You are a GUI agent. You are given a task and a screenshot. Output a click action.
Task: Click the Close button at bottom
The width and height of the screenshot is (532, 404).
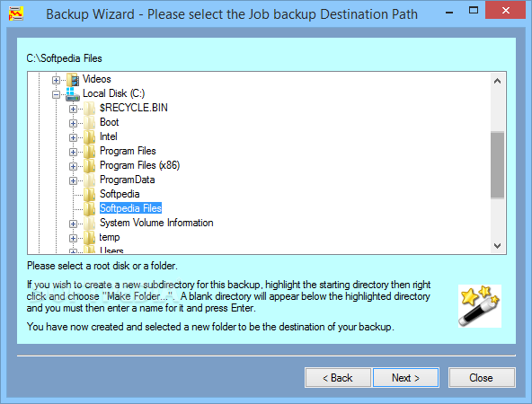(482, 378)
